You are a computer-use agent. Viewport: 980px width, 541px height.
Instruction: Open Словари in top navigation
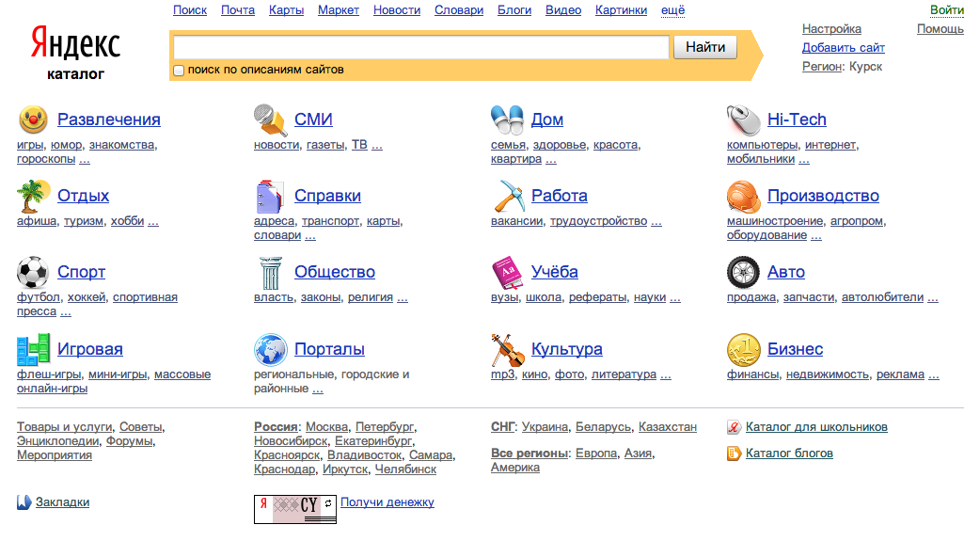coord(459,10)
